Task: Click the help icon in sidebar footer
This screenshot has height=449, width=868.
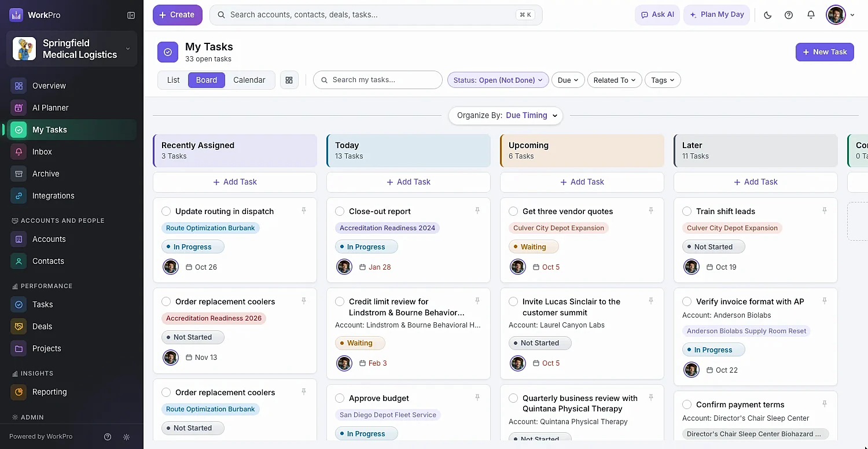Action: tap(108, 437)
